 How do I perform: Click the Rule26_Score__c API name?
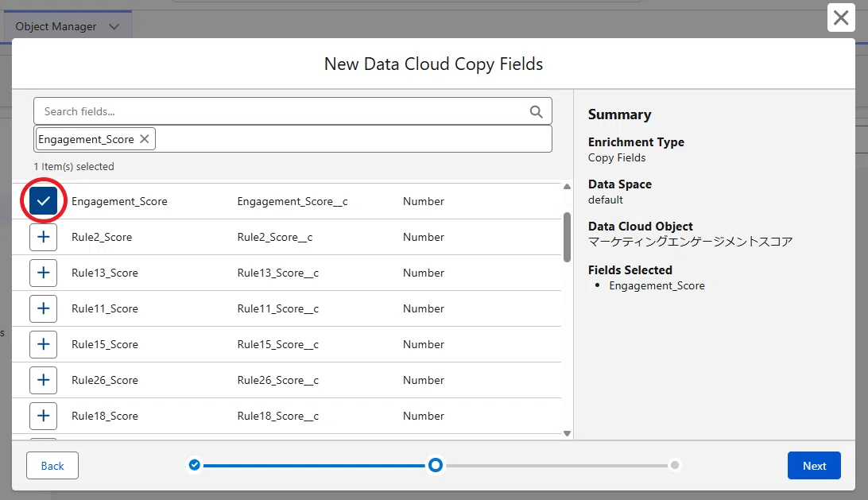278,381
